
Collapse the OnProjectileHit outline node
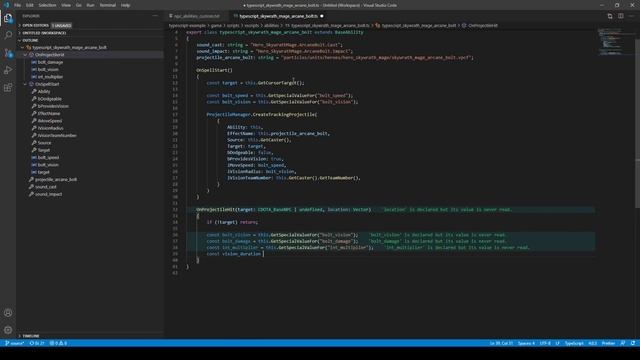pos(25,55)
